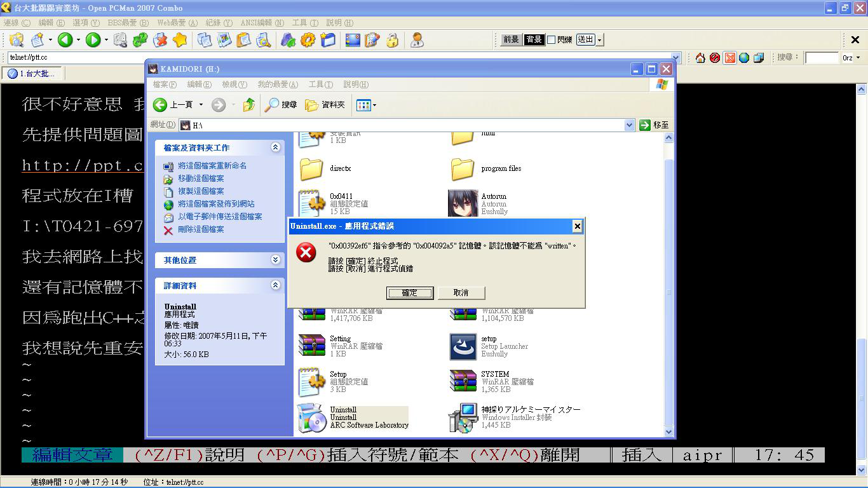Expand the 其他位置 panel
This screenshot has width=868, height=488.
click(275, 260)
